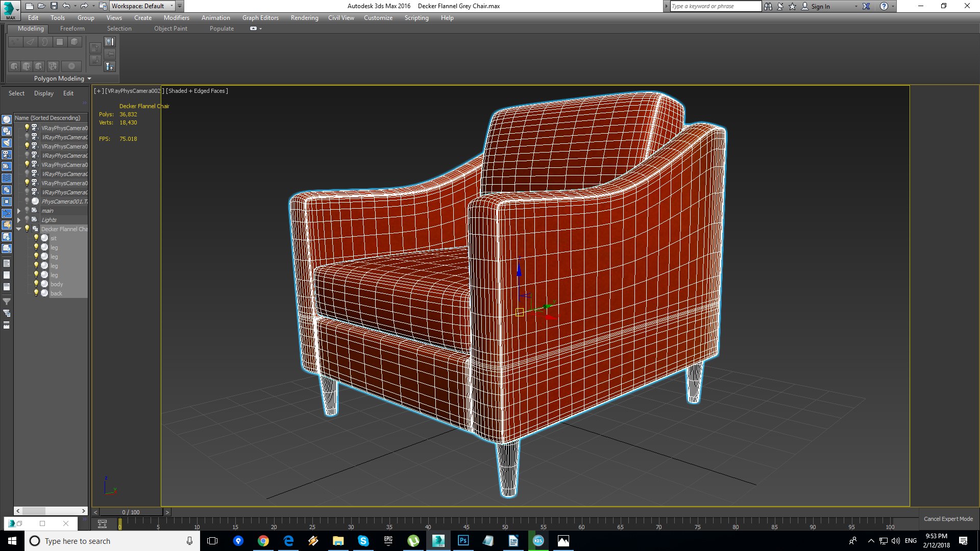
Task: Click the New Scene icon
Action: coord(30,6)
